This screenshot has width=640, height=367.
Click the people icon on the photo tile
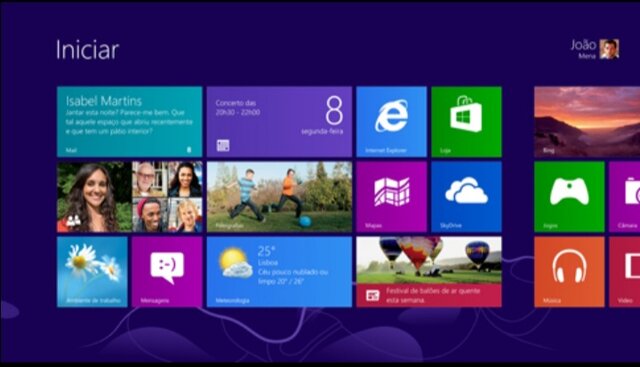click(73, 221)
